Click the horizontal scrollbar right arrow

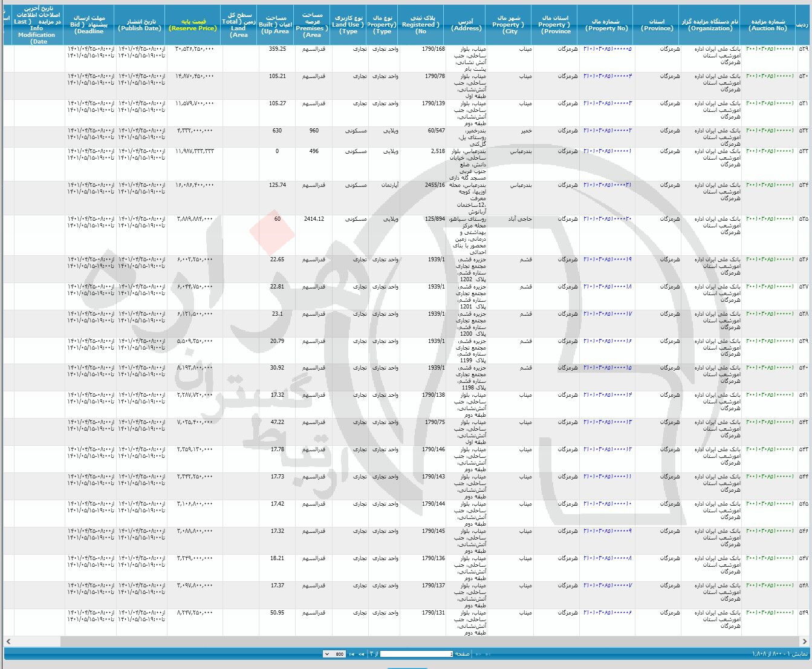pos(805,641)
